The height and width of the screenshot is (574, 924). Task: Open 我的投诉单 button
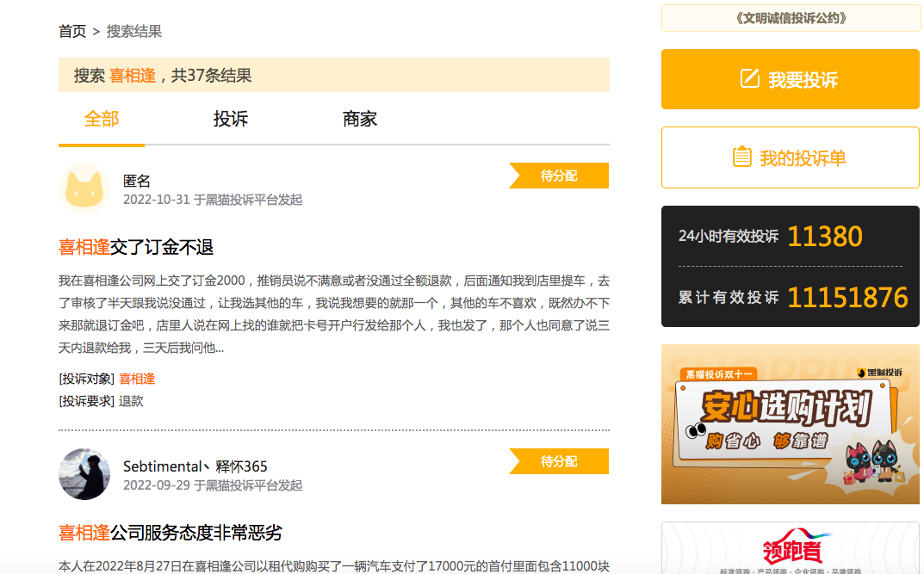[791, 157]
